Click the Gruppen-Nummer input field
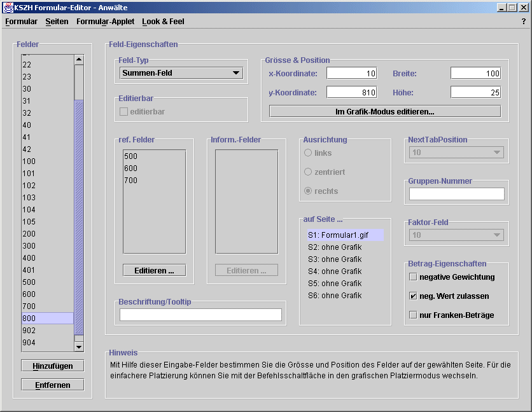The width and height of the screenshot is (532, 412). 457,194
